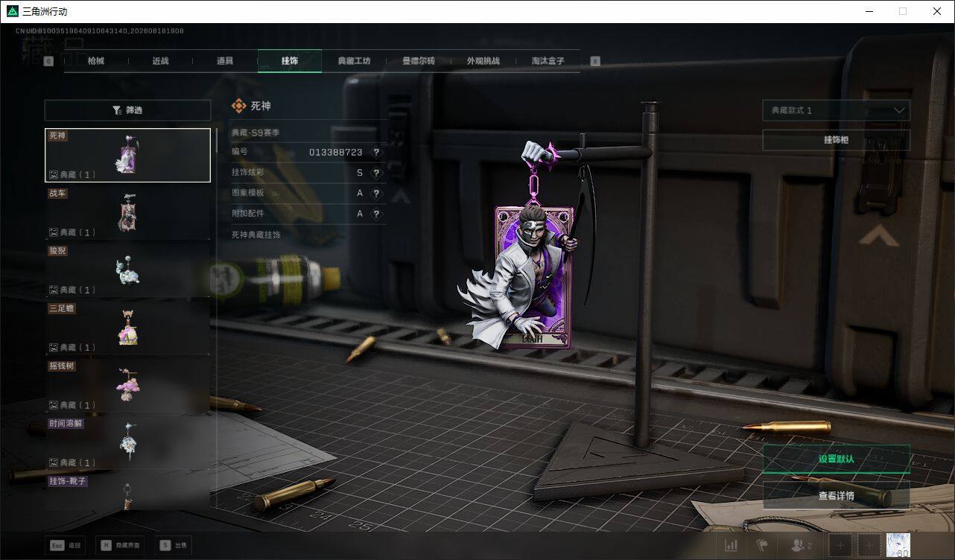
Task: Expand the 典藏款式 1 dropdown
Action: (x=836, y=110)
